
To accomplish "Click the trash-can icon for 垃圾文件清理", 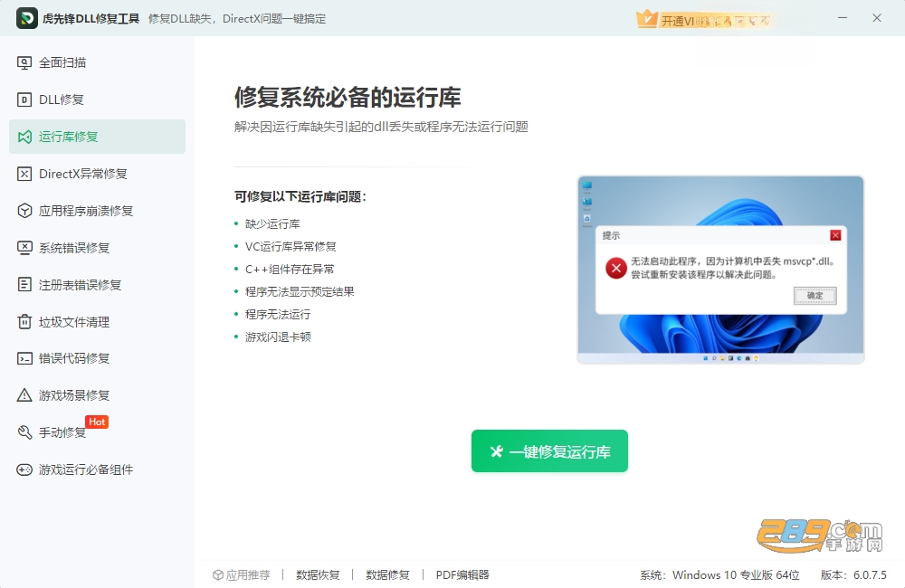I will click(24, 321).
